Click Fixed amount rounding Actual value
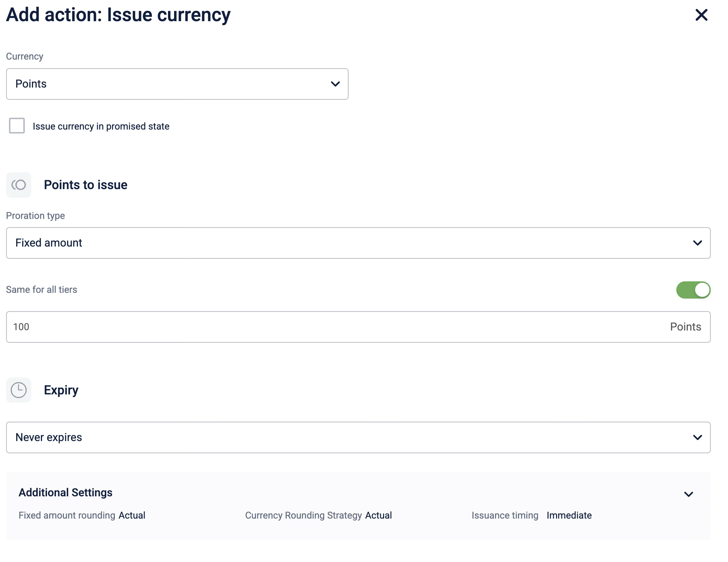The width and height of the screenshot is (728, 562). point(132,515)
